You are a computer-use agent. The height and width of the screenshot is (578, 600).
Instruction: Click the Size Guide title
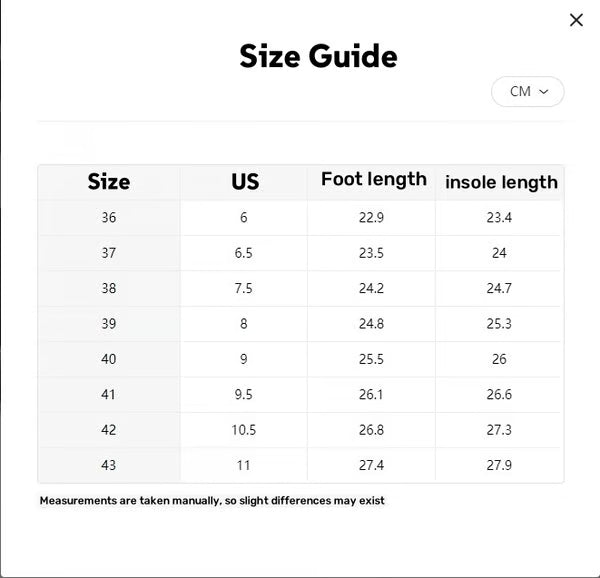[318, 56]
